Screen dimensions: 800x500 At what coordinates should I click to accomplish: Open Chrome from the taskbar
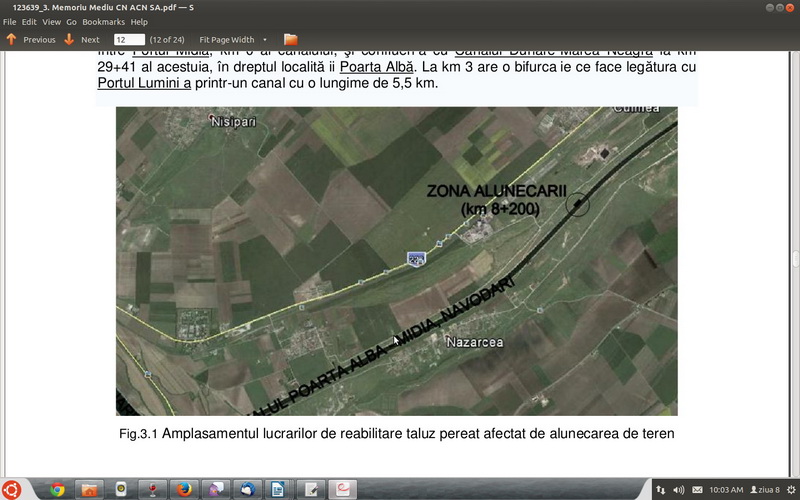57,489
